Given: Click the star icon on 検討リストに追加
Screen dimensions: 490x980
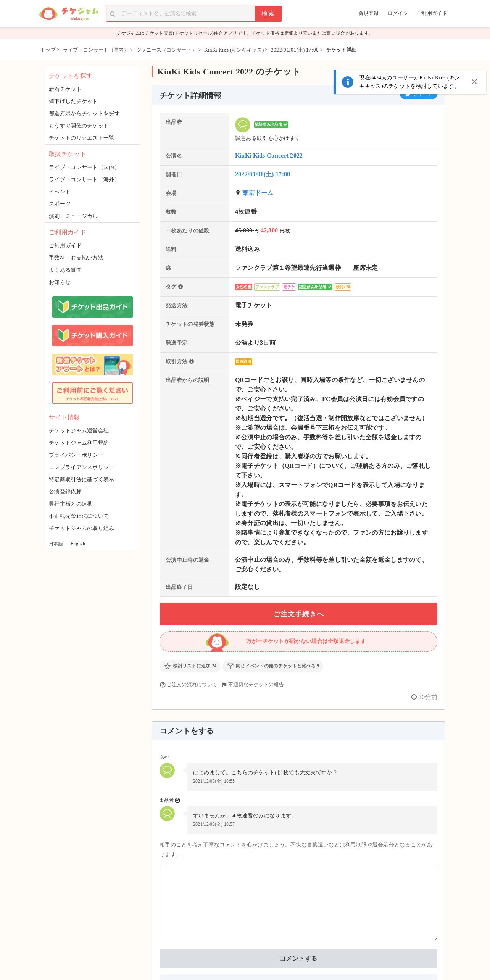Looking at the screenshot, I should 167,666.
